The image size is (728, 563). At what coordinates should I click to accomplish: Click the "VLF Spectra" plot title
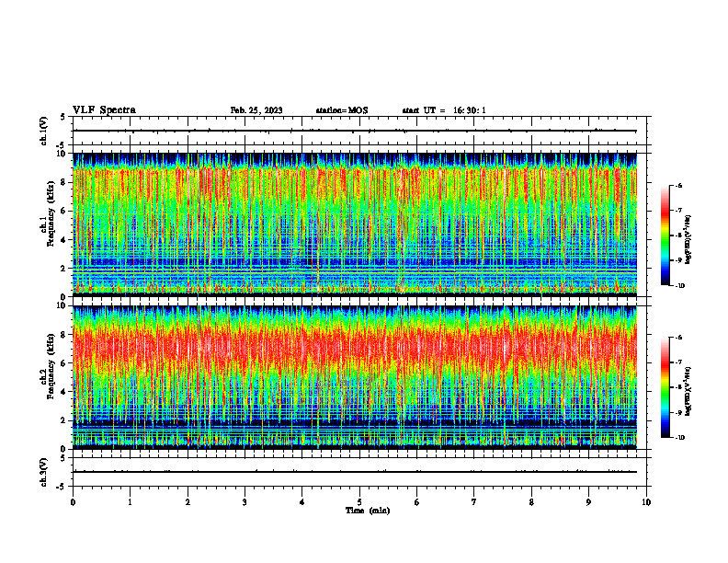pos(104,110)
